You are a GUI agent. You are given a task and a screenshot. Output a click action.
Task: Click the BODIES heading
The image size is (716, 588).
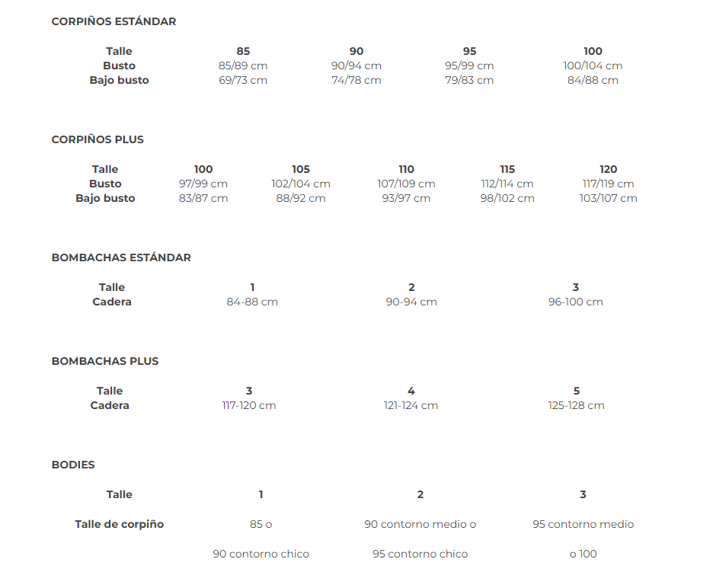[73, 465]
